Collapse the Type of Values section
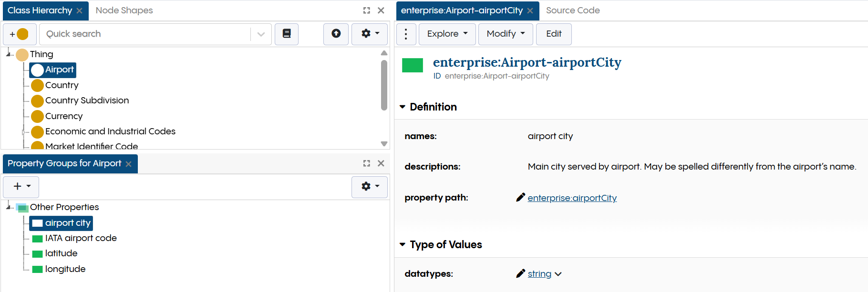Image resolution: width=868 pixels, height=292 pixels. pos(403,244)
